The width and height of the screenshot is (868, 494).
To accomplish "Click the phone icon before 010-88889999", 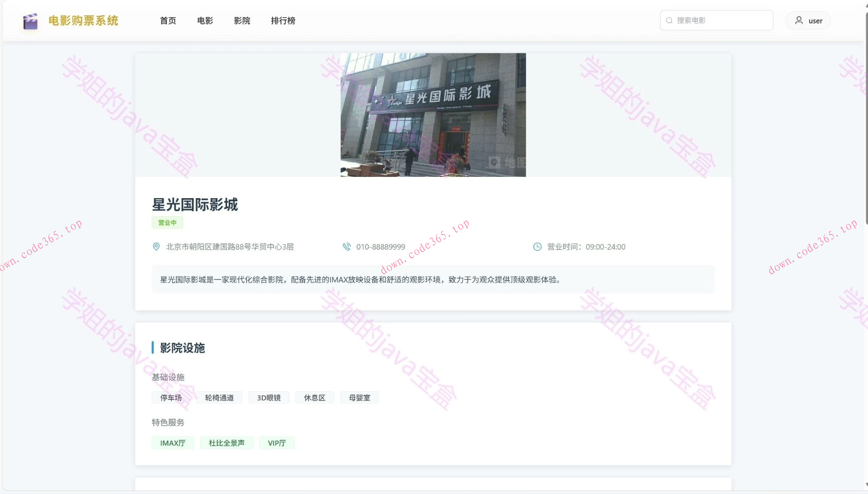I will click(347, 247).
